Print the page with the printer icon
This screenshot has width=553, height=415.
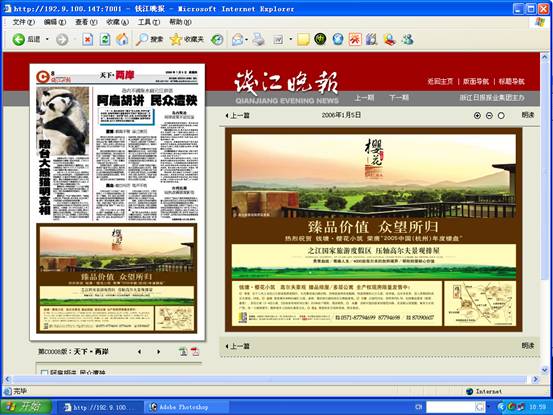click(x=259, y=39)
